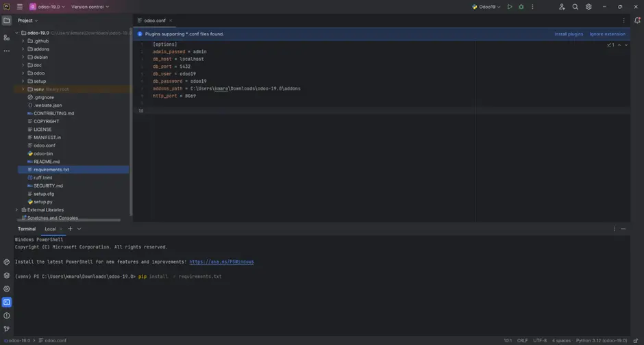
Task: Expand the debian folder
Action: coord(23,57)
